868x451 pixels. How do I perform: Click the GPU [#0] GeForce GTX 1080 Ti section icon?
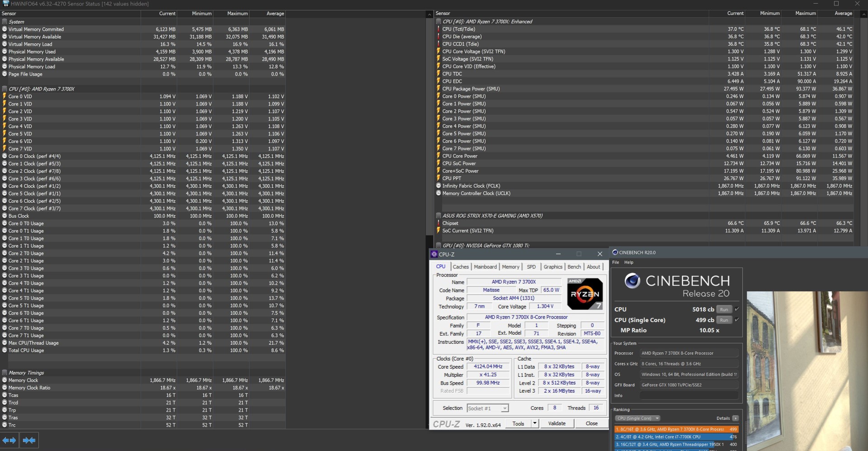pyautogui.click(x=439, y=246)
